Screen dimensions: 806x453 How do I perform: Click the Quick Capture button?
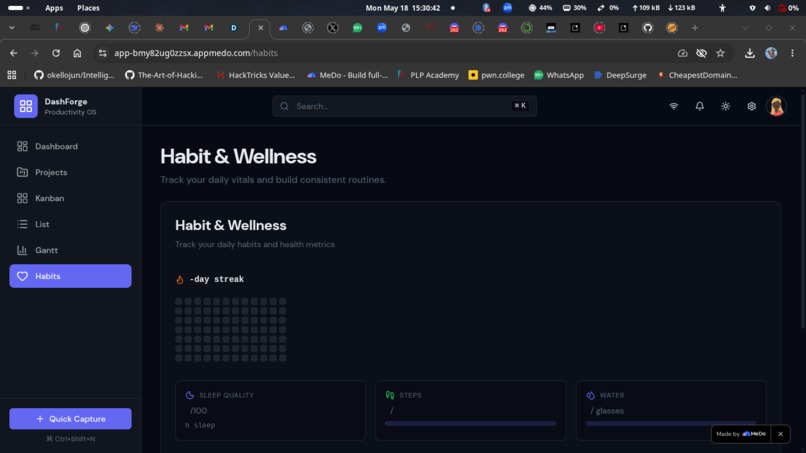[70, 419]
